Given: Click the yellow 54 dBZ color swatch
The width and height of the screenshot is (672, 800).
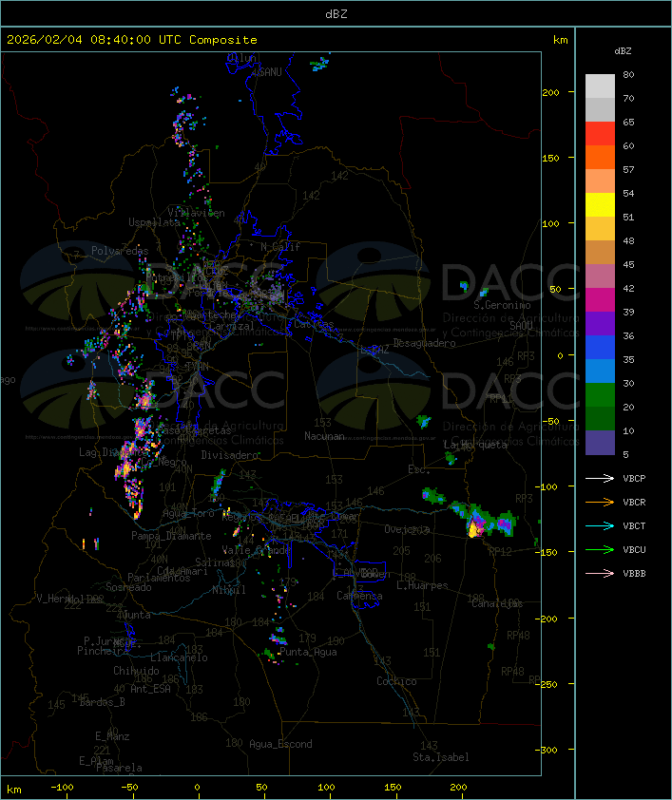Looking at the screenshot, I should (x=600, y=204).
